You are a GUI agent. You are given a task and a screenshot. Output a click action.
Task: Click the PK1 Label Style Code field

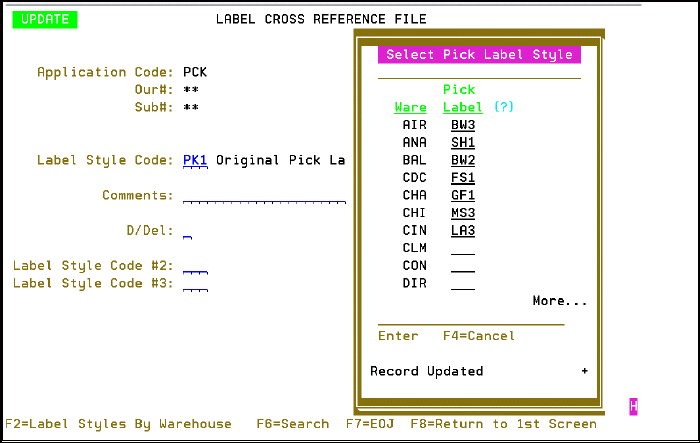click(x=195, y=160)
